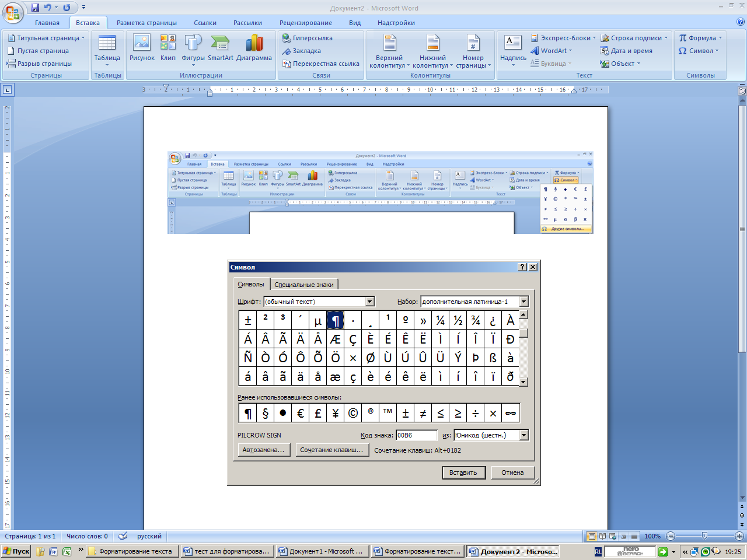
Task: Click the Код знака code field
Action: pyautogui.click(x=416, y=435)
